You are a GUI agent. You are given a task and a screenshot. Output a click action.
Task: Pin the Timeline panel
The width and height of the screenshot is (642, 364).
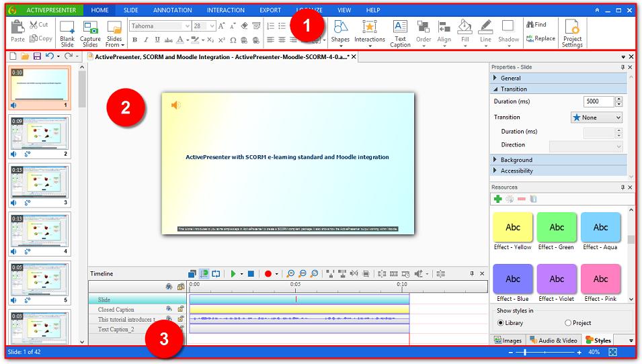(x=472, y=273)
